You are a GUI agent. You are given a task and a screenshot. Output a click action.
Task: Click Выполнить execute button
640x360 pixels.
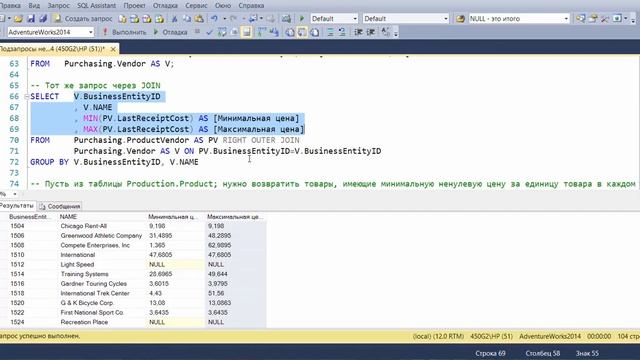coord(124,32)
